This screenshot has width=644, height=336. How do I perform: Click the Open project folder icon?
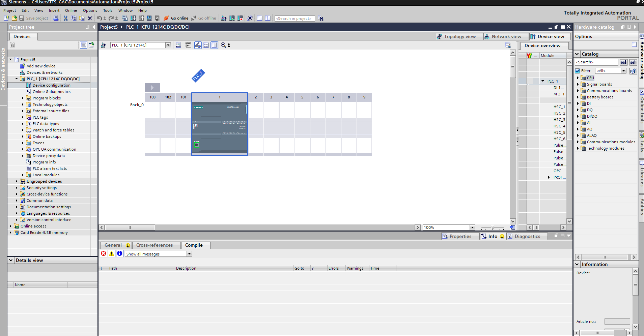click(x=14, y=18)
